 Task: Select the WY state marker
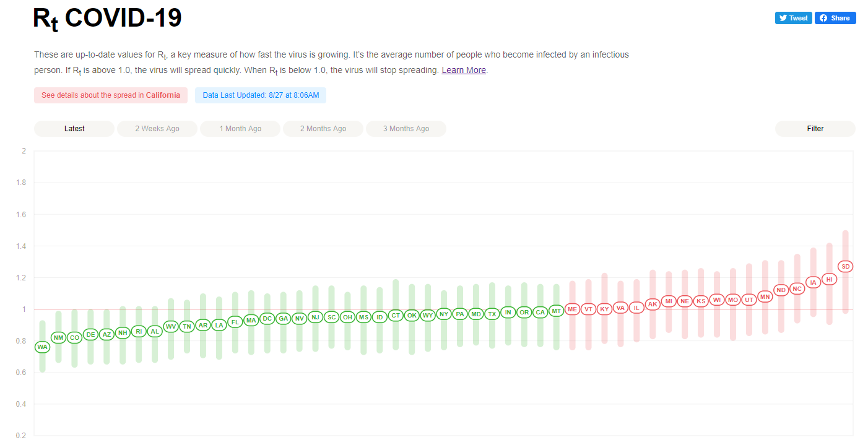tap(428, 315)
